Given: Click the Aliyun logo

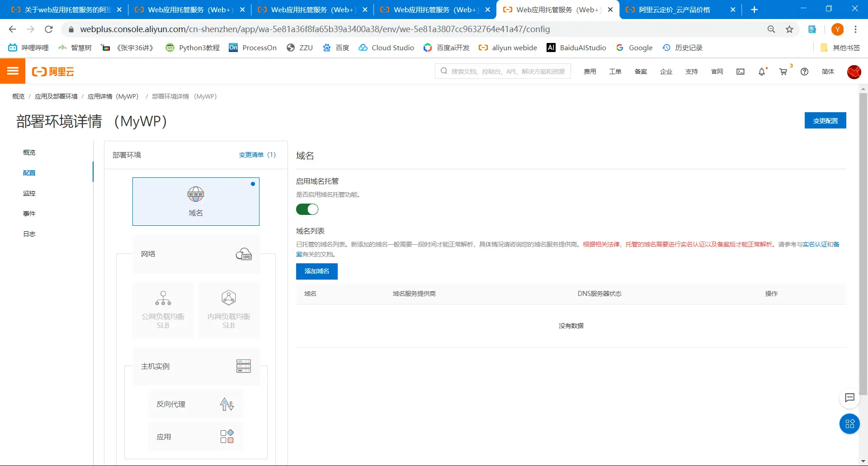Looking at the screenshot, I should coord(53,71).
